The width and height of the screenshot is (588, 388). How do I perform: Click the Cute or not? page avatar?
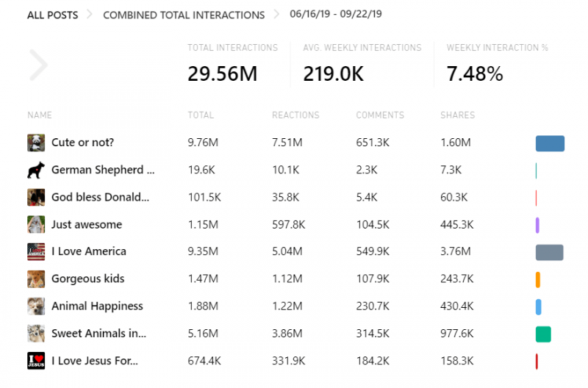point(36,143)
